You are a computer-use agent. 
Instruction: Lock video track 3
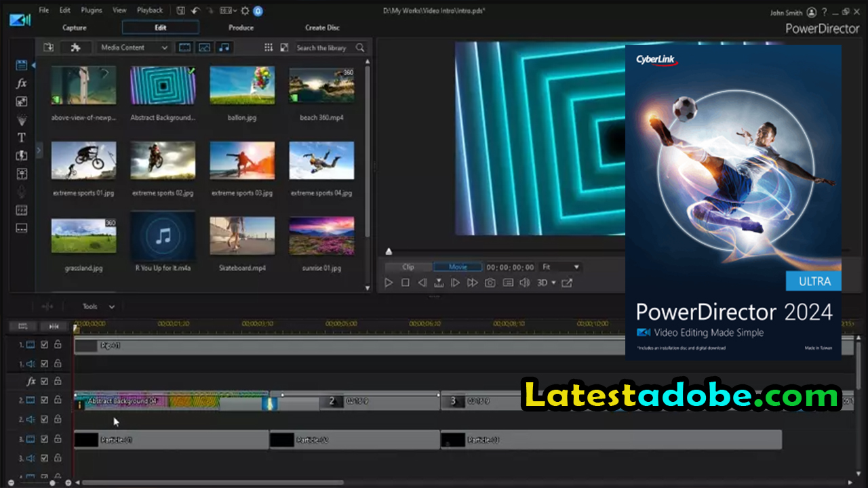point(58,439)
